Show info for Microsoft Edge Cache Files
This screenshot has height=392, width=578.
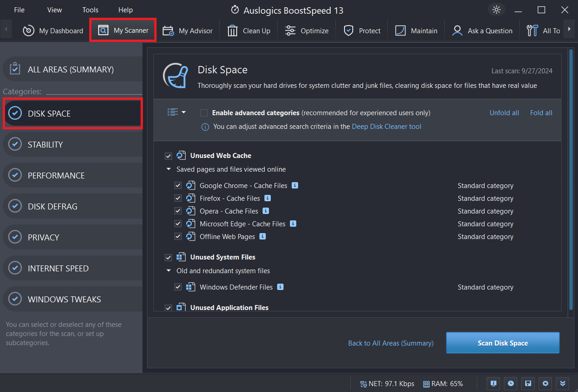pos(293,224)
